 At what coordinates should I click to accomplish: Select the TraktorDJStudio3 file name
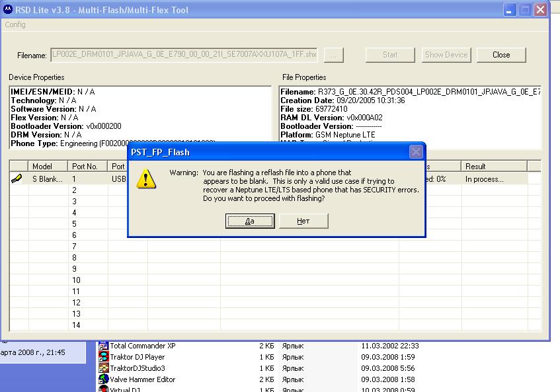137,368
